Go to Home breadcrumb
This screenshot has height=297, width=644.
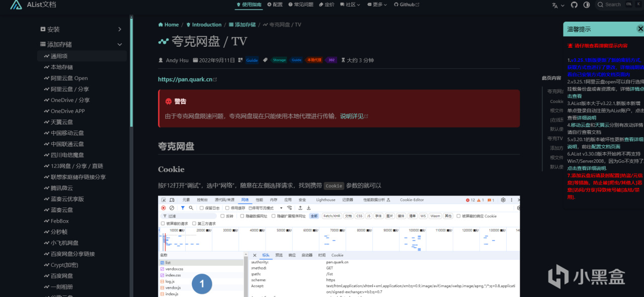(x=169, y=25)
